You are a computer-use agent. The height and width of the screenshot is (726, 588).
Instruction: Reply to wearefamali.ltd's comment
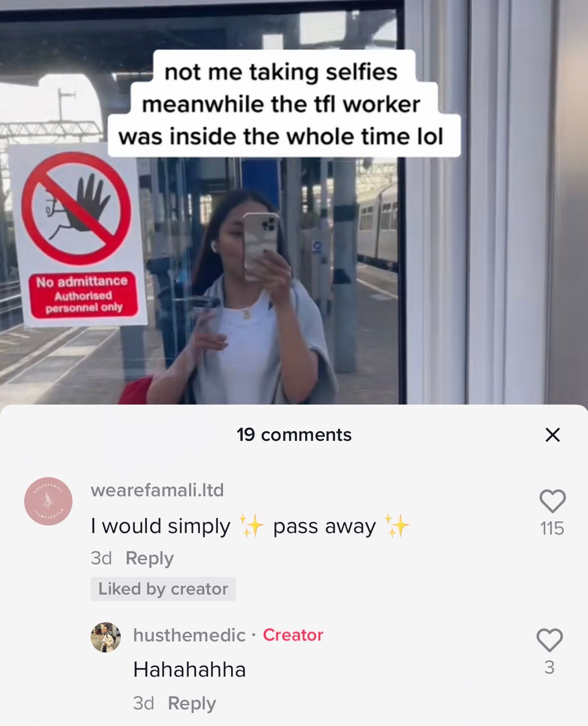(x=150, y=558)
